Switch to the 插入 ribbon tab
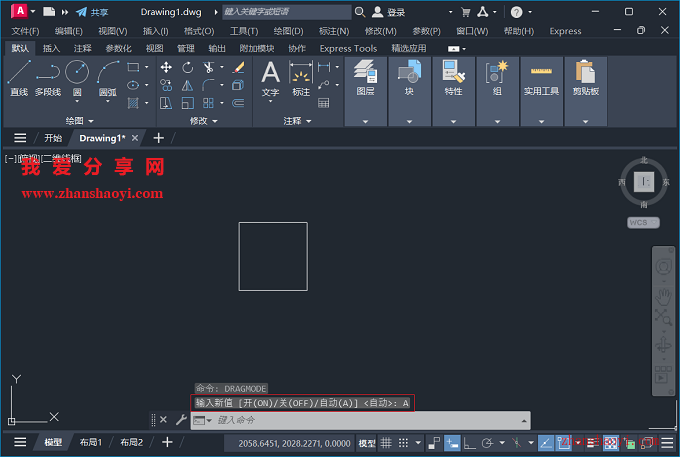680x457 pixels. 51,49
